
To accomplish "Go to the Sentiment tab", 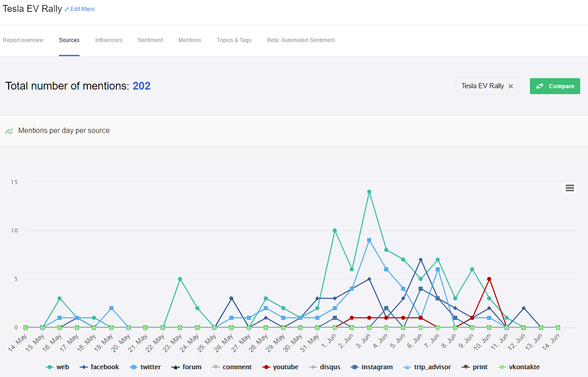I will pos(150,40).
